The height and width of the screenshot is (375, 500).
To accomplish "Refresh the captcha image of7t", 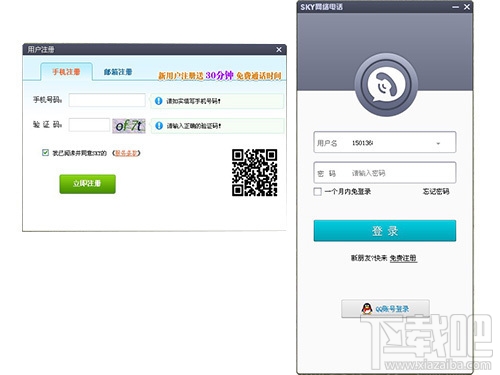I will coord(129,126).
